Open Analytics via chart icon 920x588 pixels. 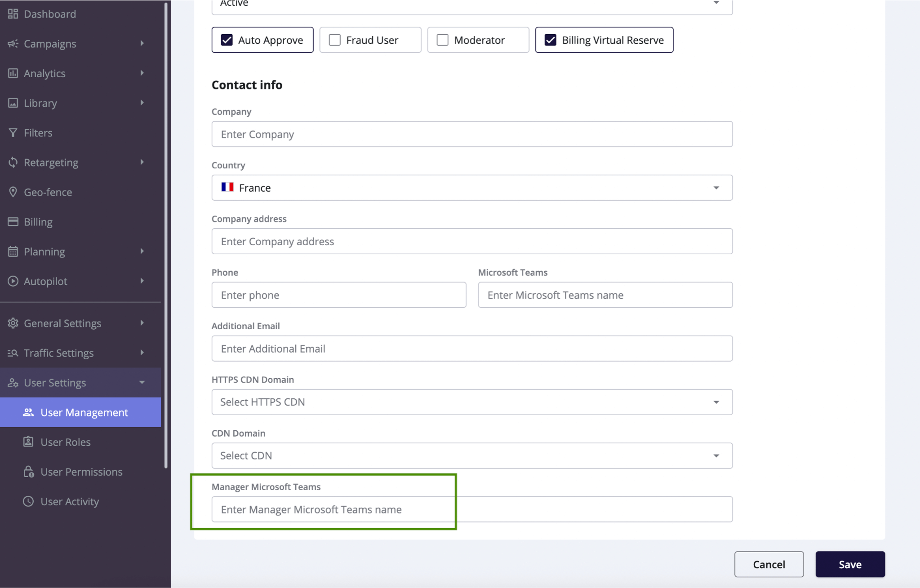point(13,73)
